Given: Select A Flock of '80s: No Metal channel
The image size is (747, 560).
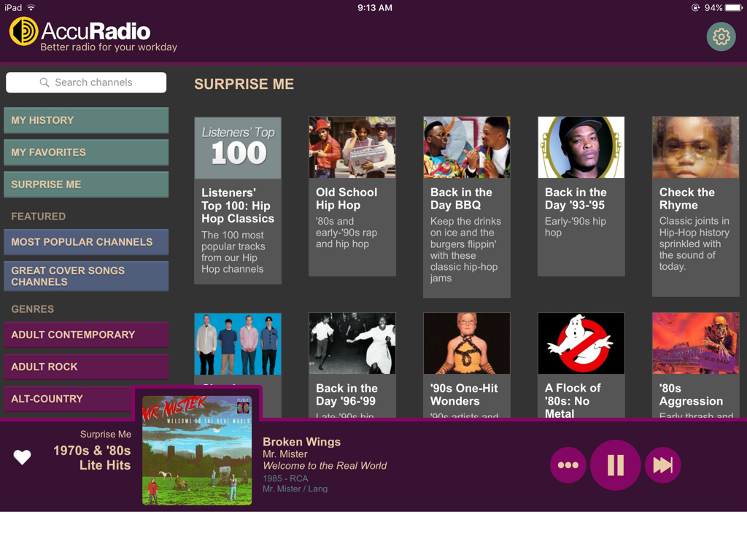Looking at the screenshot, I should pos(581,365).
